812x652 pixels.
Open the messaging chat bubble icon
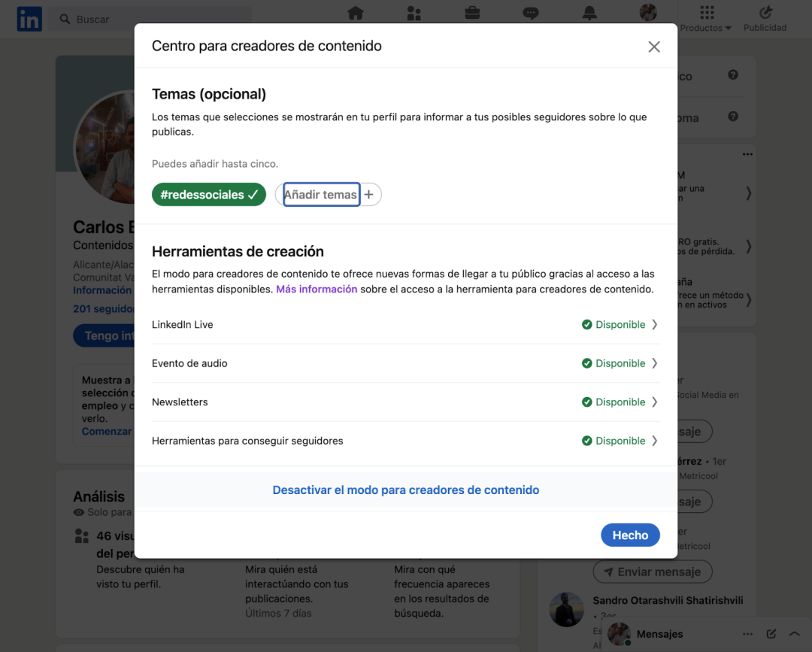531,13
